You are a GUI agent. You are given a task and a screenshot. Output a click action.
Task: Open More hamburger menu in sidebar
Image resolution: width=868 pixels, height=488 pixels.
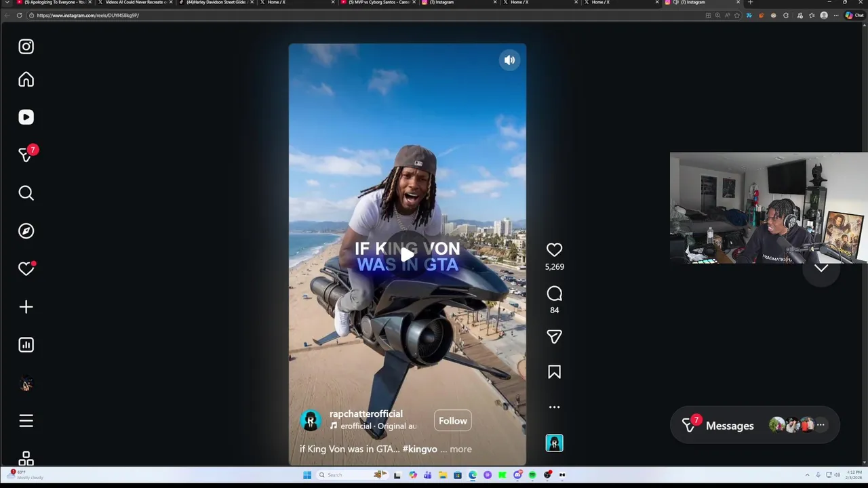coord(26,421)
